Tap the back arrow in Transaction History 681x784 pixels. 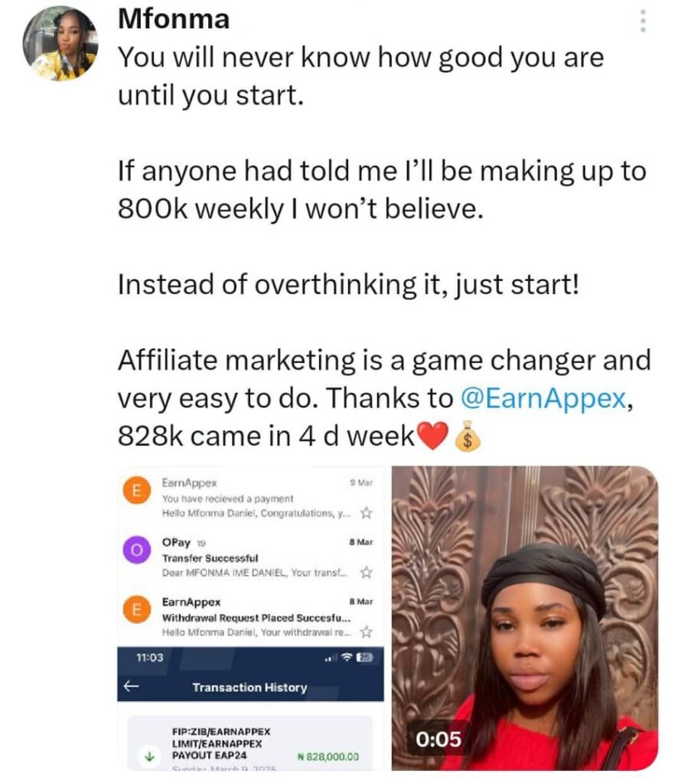click(x=131, y=685)
